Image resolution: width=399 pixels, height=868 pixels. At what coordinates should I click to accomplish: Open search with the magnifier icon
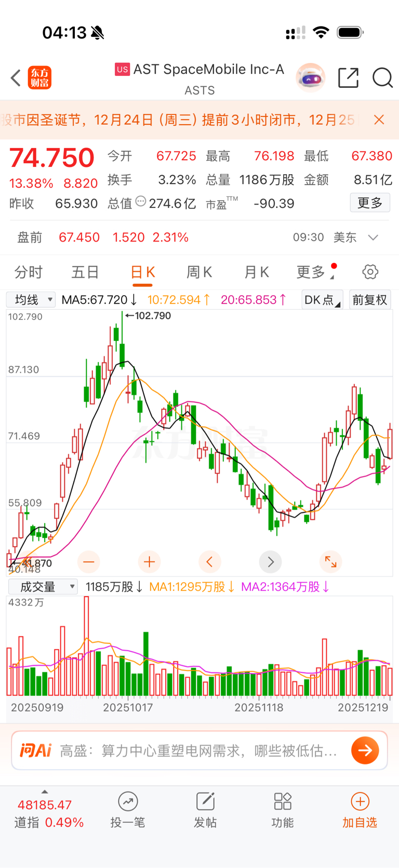point(382,78)
